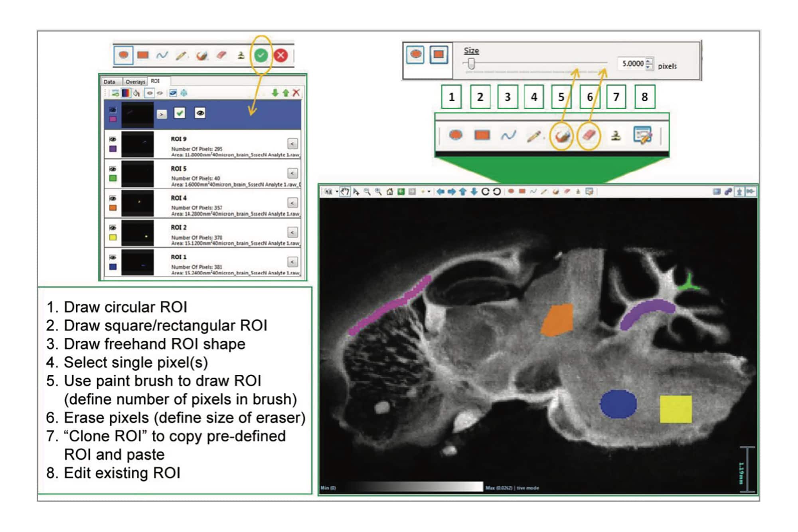Click the home reset view icon
This screenshot has width=798, height=532.
(x=390, y=192)
